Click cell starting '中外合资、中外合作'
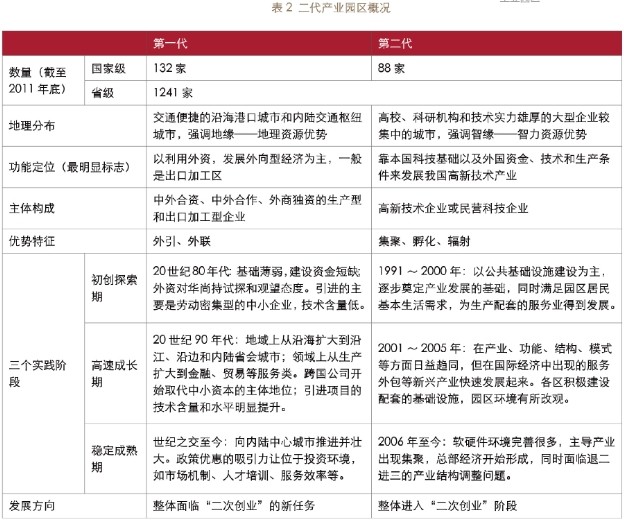The width and height of the screenshot is (624, 520). point(257,208)
